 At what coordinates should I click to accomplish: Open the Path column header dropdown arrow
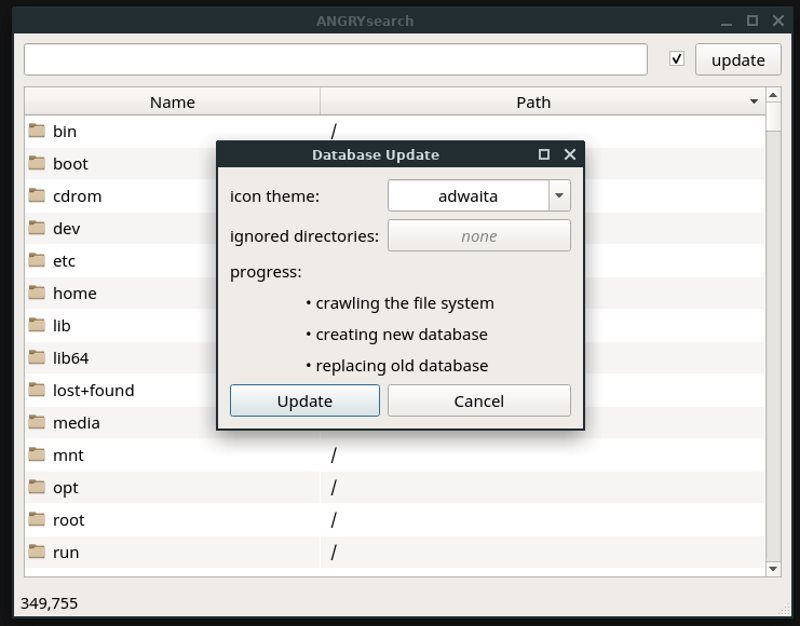[754, 102]
